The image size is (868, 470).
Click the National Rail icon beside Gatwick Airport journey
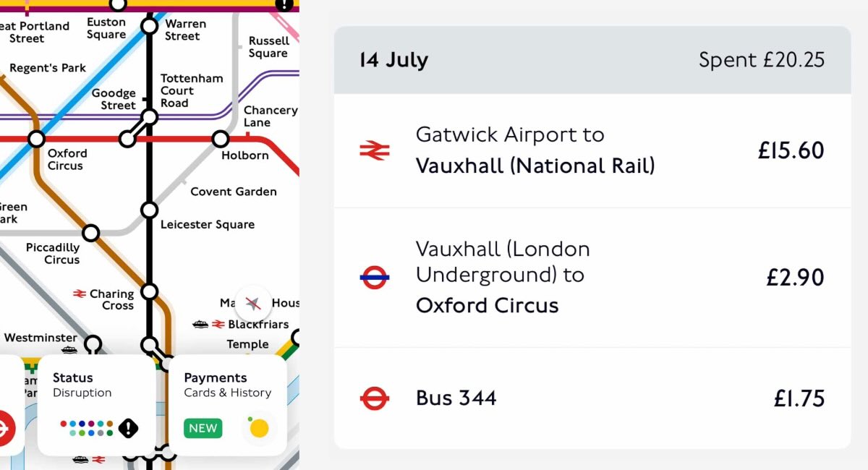coord(375,150)
